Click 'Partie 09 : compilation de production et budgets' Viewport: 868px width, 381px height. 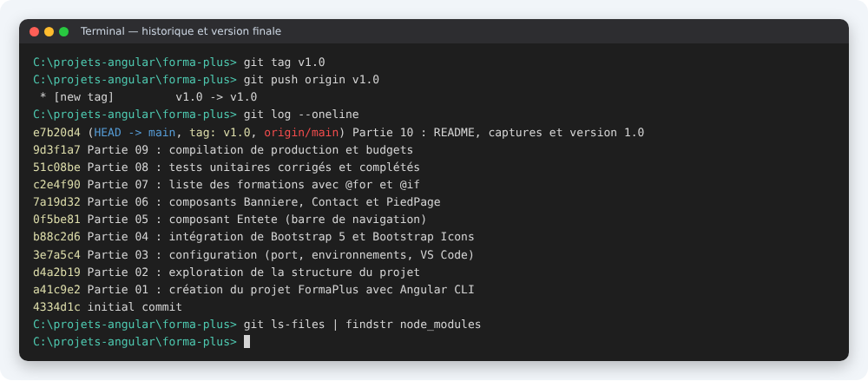point(250,150)
